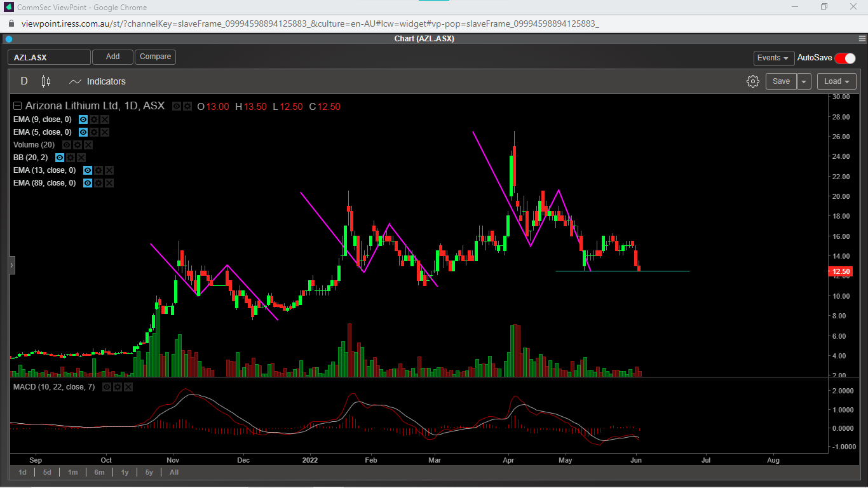868x488 pixels.
Task: Select the All time range
Action: [174, 472]
